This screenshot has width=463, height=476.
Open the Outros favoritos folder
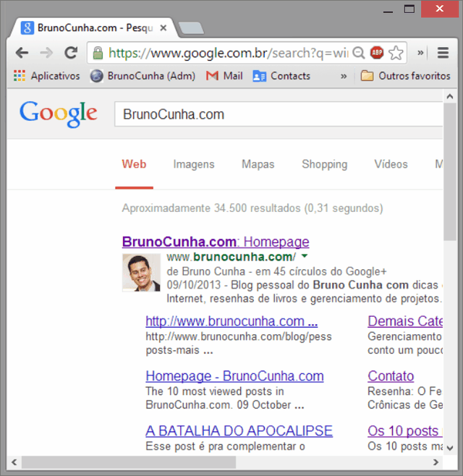[405, 76]
